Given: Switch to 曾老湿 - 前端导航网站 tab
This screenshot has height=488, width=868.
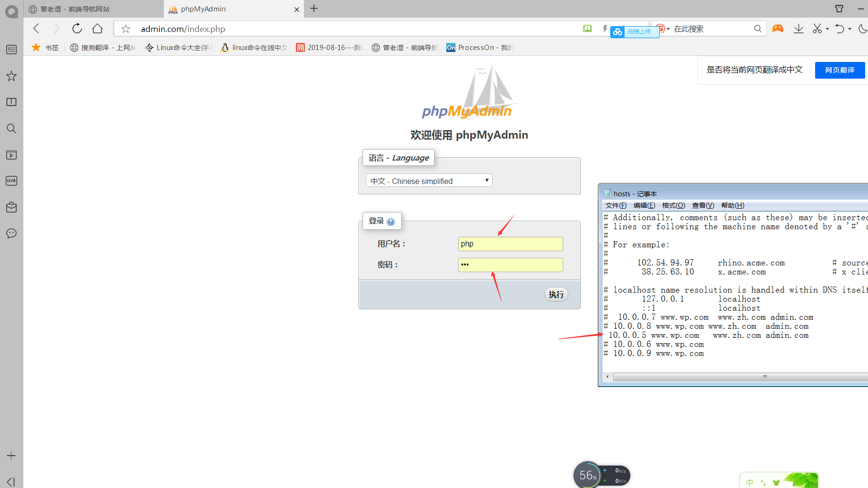Looking at the screenshot, I should (x=93, y=9).
